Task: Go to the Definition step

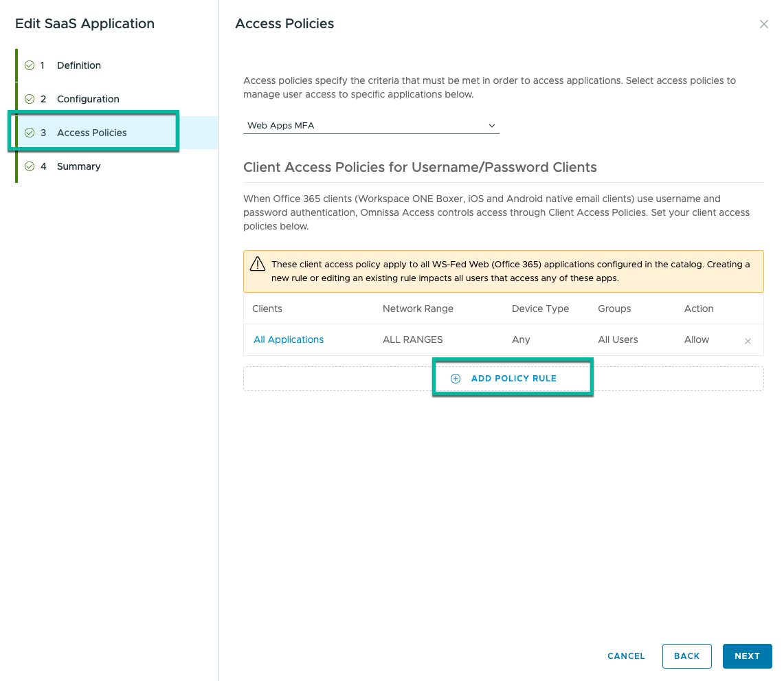Action: pyautogui.click(x=78, y=65)
